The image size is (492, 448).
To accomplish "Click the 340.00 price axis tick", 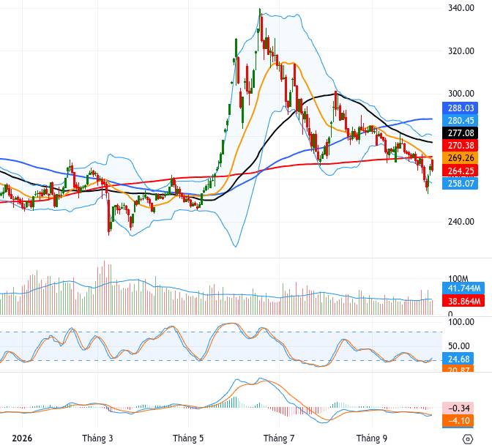I will (461, 8).
